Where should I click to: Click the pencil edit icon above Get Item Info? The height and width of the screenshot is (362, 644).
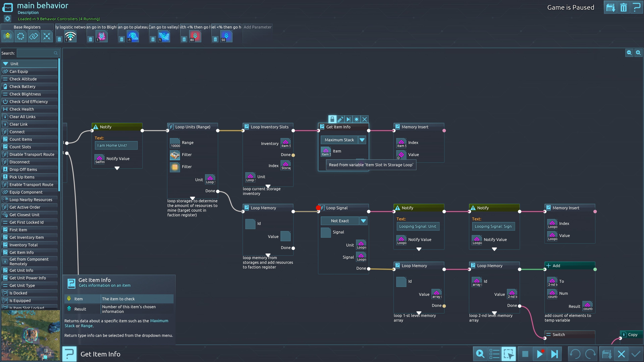(340, 119)
